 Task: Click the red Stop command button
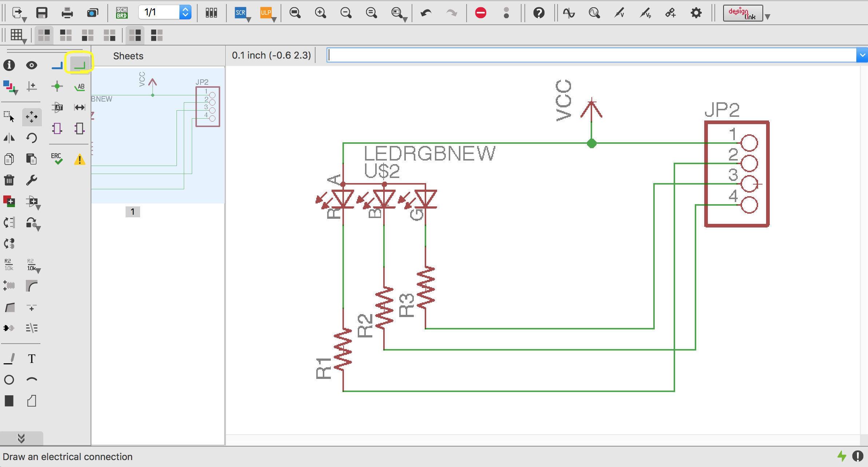pyautogui.click(x=481, y=13)
